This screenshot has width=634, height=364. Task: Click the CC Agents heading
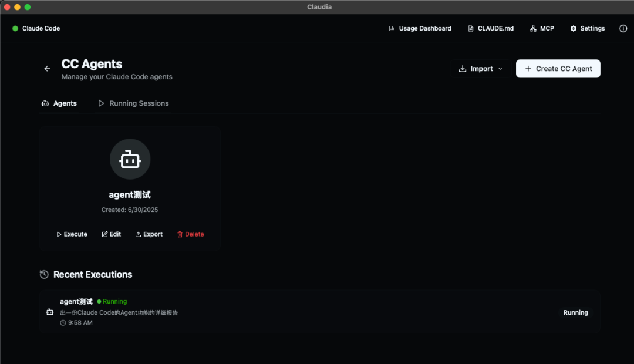pos(92,64)
